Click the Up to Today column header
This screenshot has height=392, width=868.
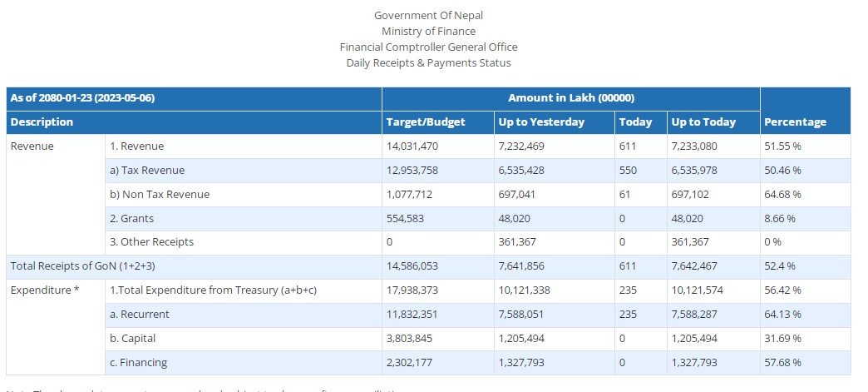pyautogui.click(x=703, y=122)
